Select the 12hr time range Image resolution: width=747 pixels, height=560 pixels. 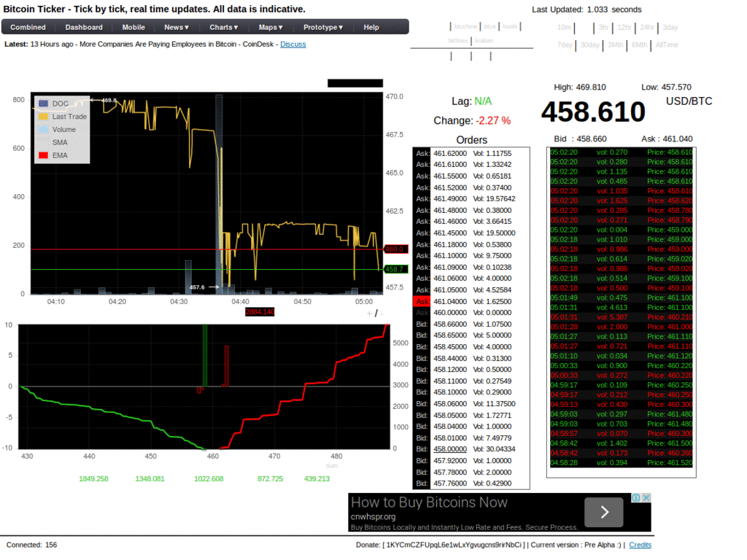click(x=624, y=28)
